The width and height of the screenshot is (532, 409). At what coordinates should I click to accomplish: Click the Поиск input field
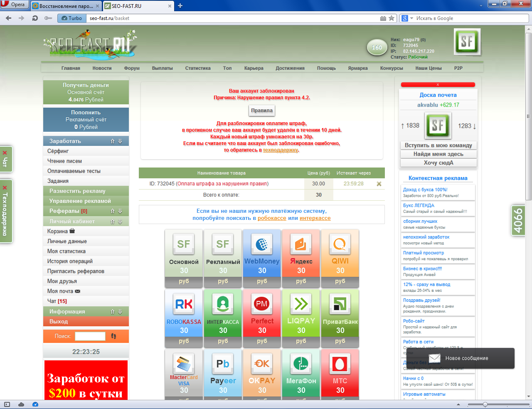(90, 336)
